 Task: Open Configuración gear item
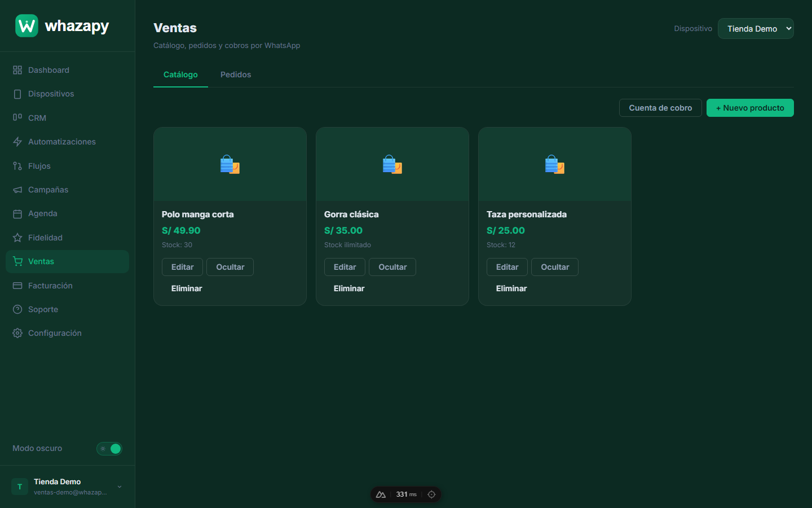coord(67,333)
